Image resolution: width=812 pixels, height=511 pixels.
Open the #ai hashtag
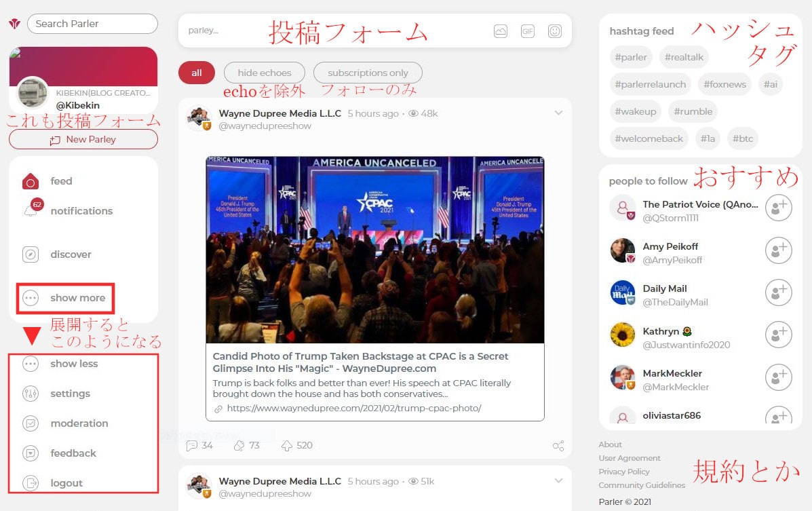tap(771, 84)
